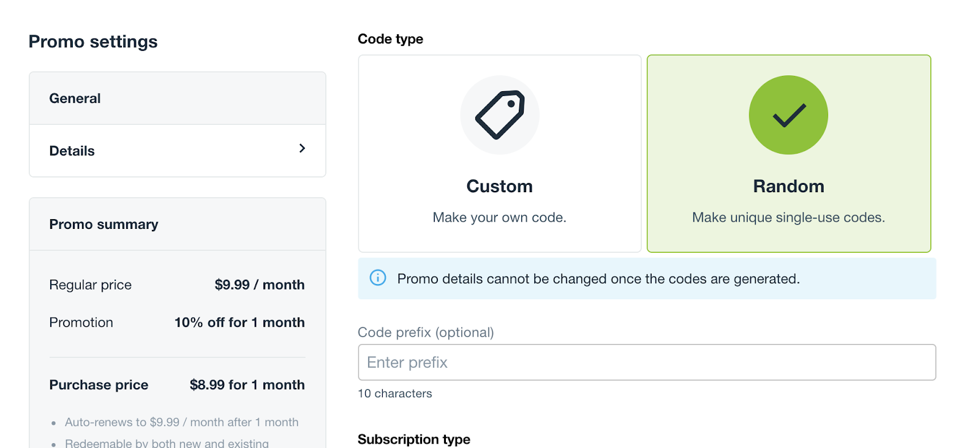Screen dimensions: 980x448
Task: Click the $8.99 for 1 month purchase price
Action: [x=247, y=385]
